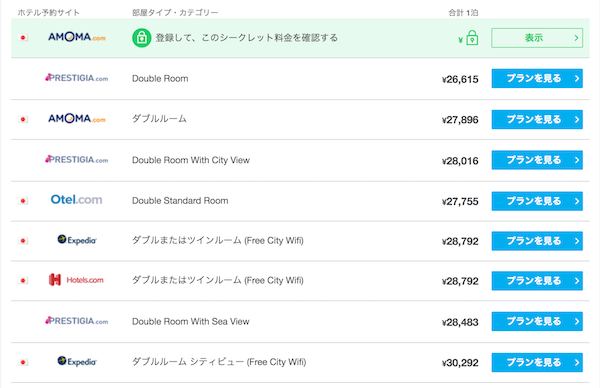Click Prestigia logo for the Double Room
The width and height of the screenshot is (600, 388).
(77, 78)
